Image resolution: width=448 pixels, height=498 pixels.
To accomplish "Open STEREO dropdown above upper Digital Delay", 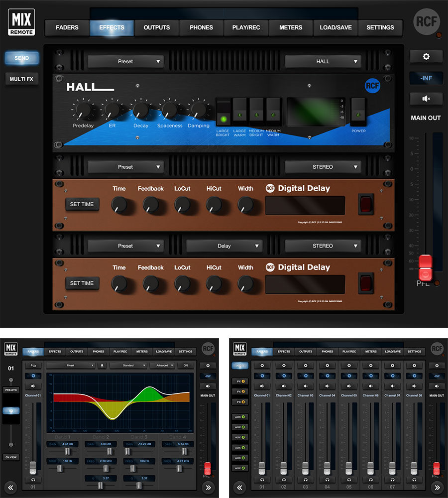I will point(323,167).
